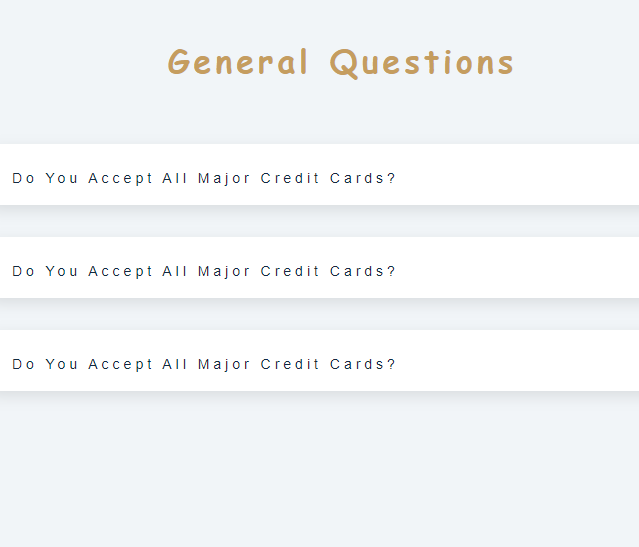639x547 pixels.
Task: Click the word Questions in the title
Action: [x=422, y=63]
